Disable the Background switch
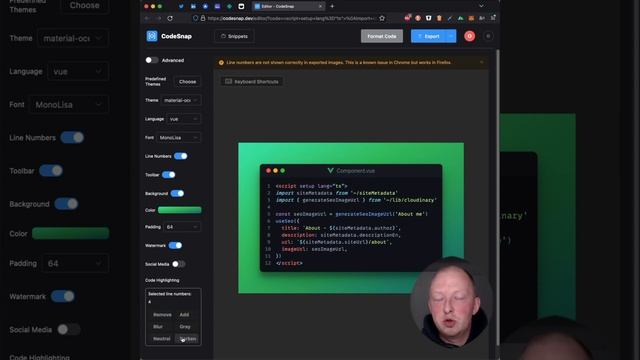640x360 pixels. click(x=177, y=193)
